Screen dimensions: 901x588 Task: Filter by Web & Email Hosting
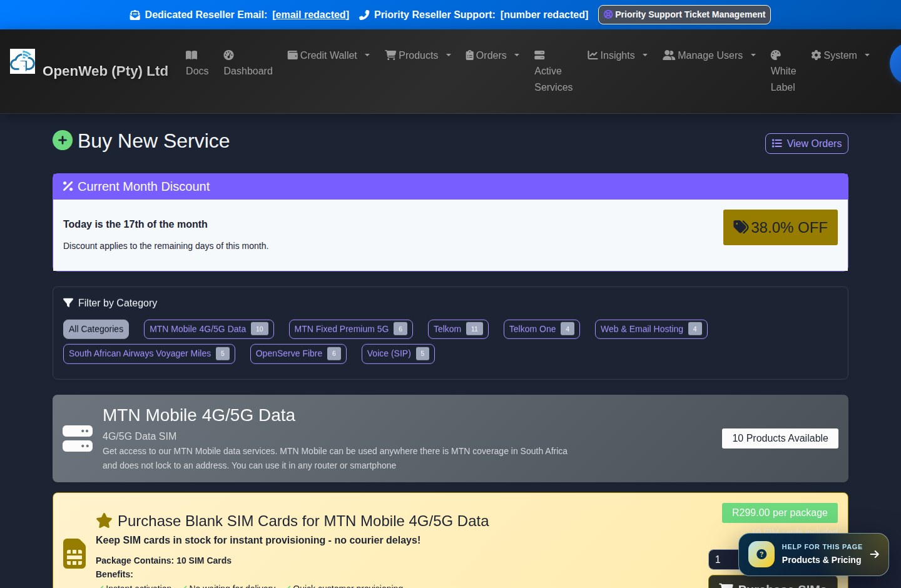pyautogui.click(x=651, y=329)
